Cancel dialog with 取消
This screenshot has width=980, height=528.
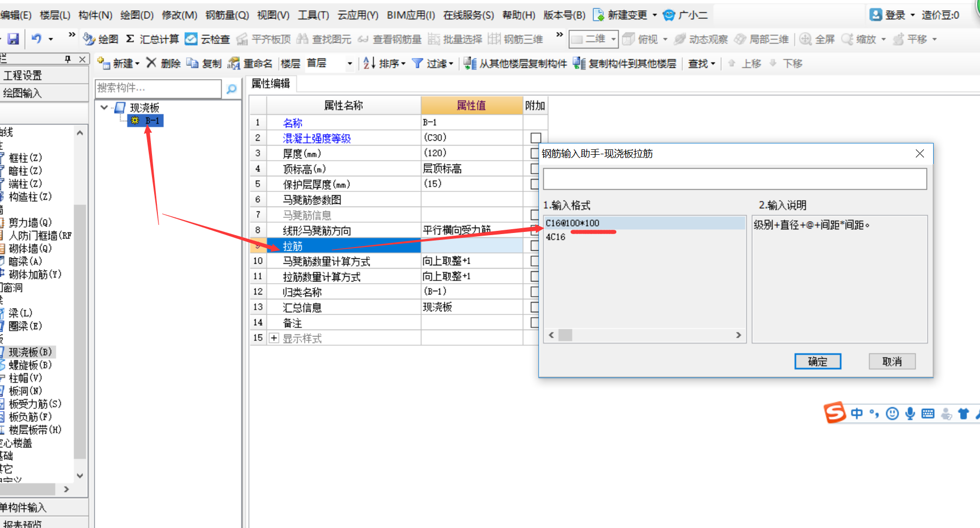(892, 361)
